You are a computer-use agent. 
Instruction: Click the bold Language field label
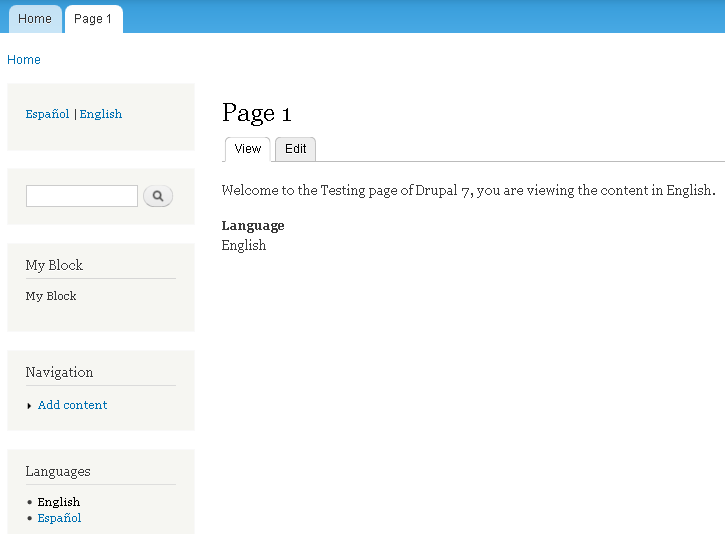(253, 226)
